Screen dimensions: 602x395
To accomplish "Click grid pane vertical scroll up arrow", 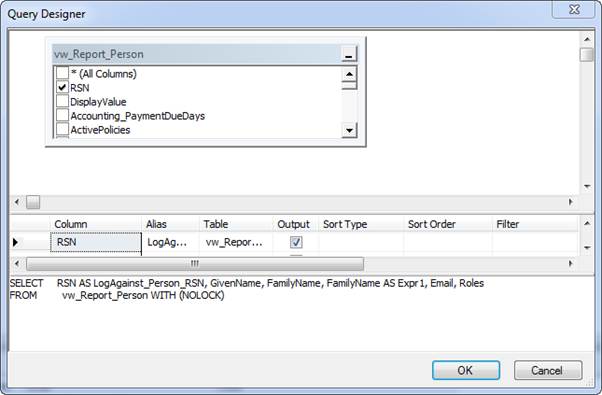I will tap(587, 223).
